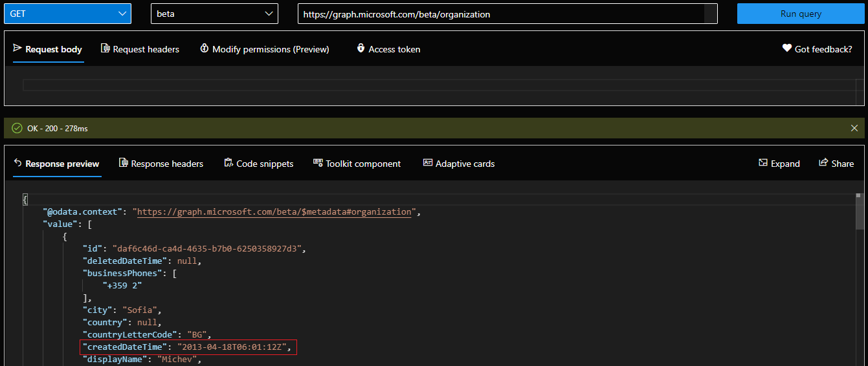868x366 pixels.
Task: Click the Code snippets icon
Action: click(x=228, y=163)
